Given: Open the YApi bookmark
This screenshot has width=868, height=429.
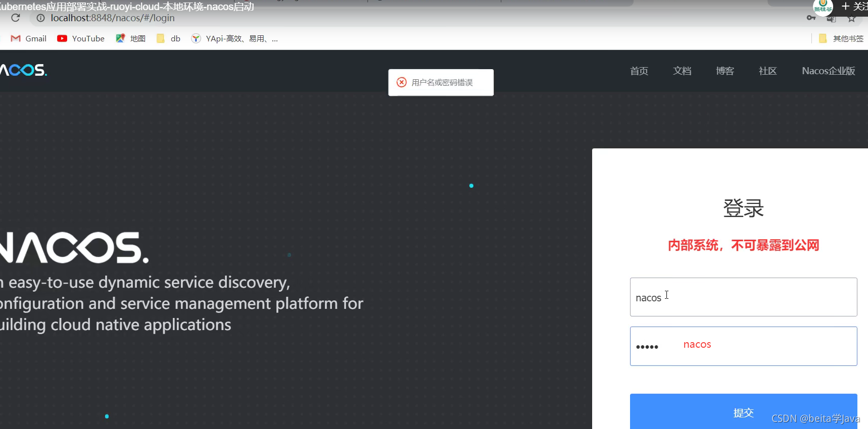Looking at the screenshot, I should pyautogui.click(x=234, y=38).
